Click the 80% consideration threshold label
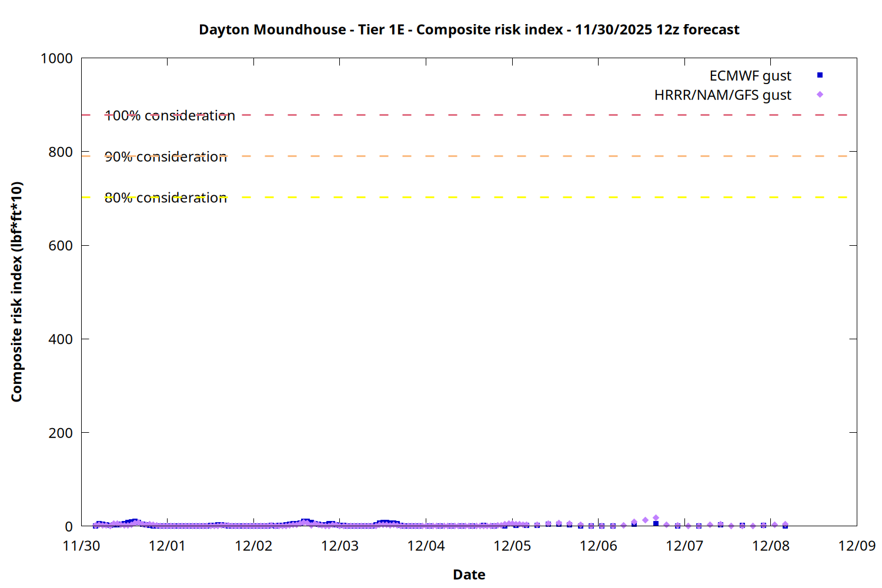The width and height of the screenshot is (882, 588). click(x=166, y=198)
